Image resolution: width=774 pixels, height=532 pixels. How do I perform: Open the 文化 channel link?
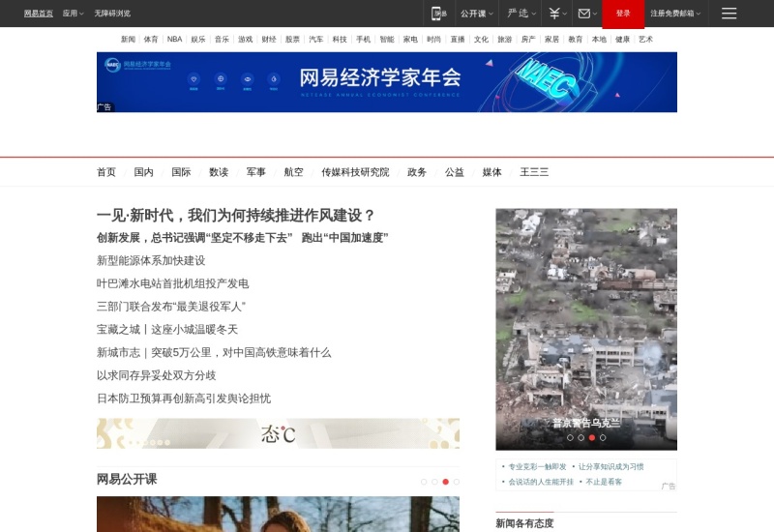(481, 39)
